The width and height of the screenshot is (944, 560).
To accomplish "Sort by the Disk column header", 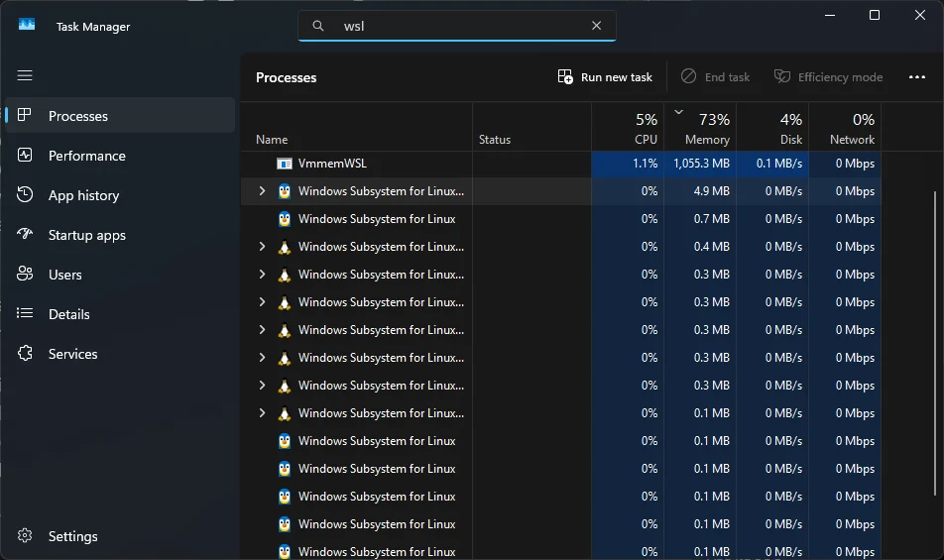I will [x=772, y=128].
